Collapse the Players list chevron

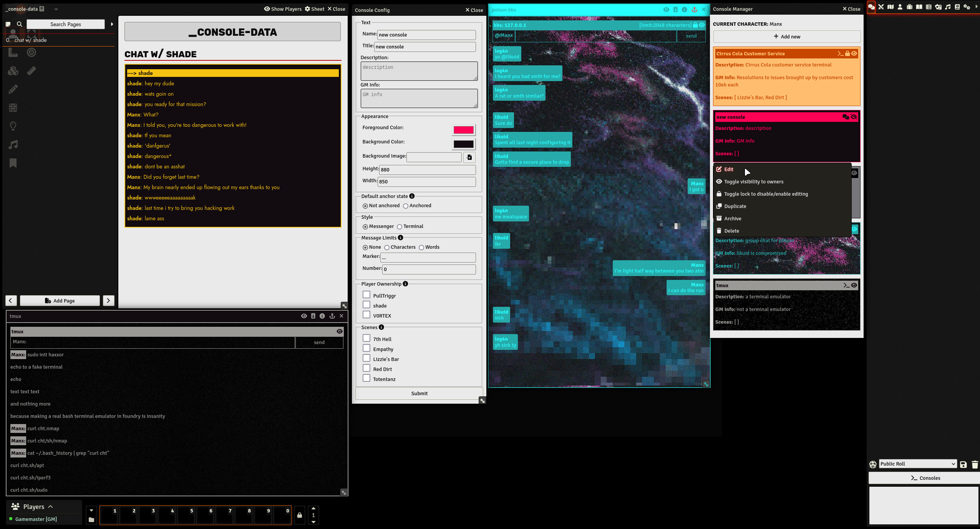pos(50,507)
